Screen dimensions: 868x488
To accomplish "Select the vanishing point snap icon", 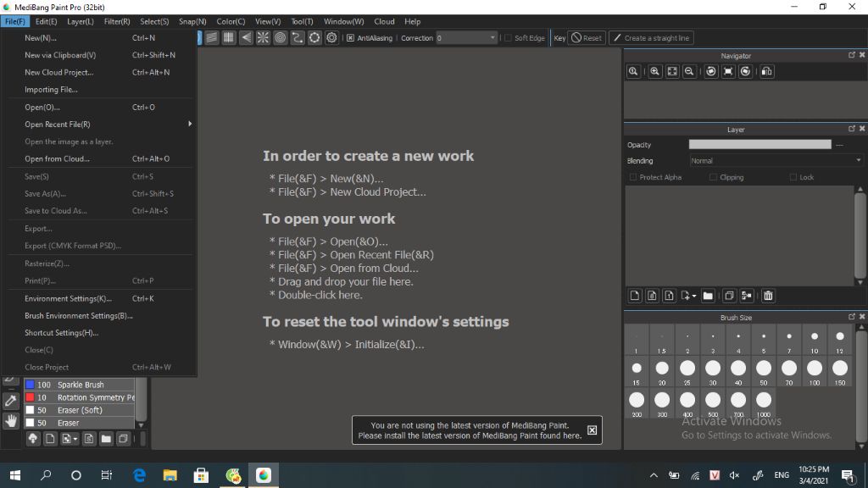I will click(x=246, y=37).
